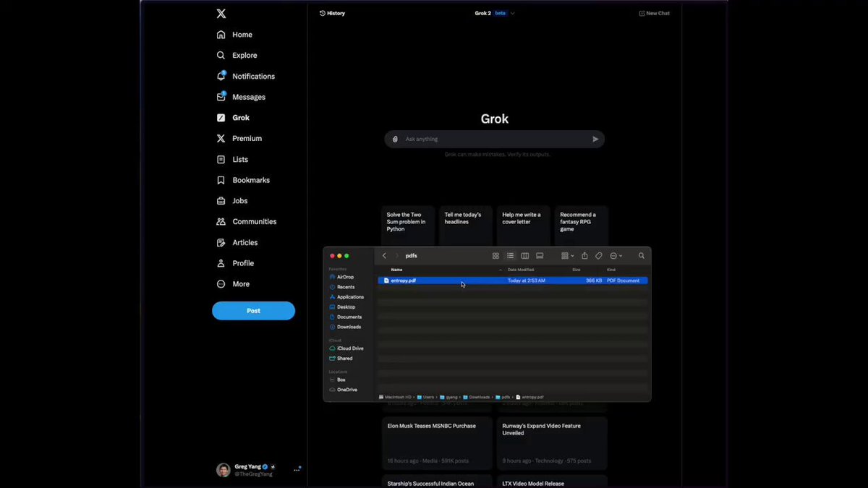Screen dimensions: 868x488
Task: Click Downloads in Finder path bar
Action: [x=477, y=398]
